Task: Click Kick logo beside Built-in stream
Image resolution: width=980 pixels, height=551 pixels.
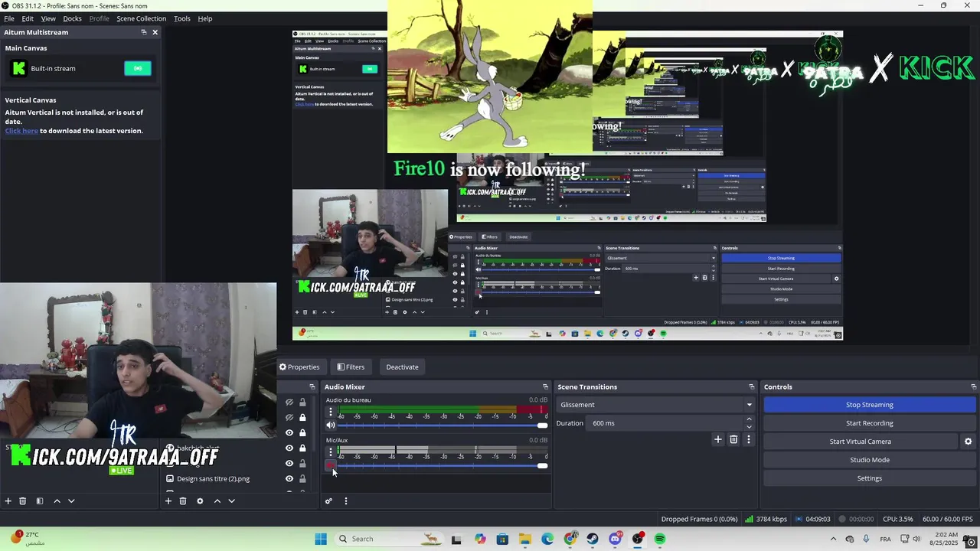Action: [18, 68]
